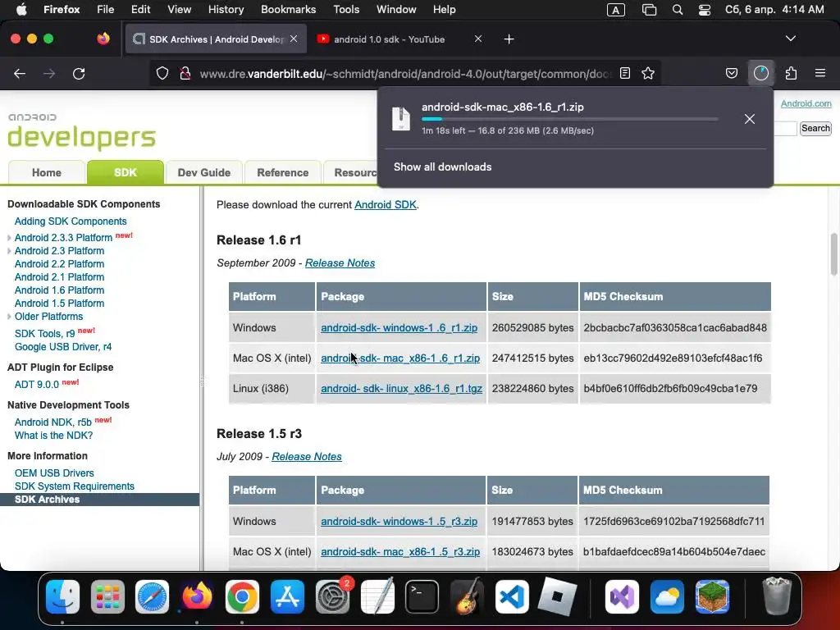
Task: Click the download progress bar
Action: [x=569, y=119]
